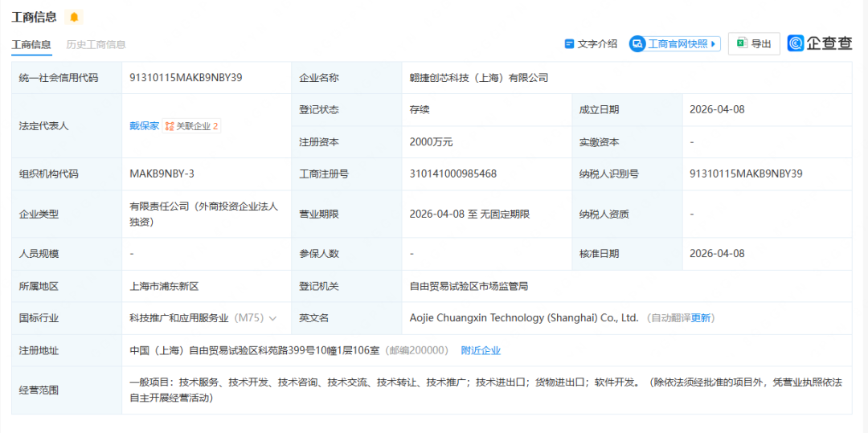Viewport: 868px width, 433px height.
Task: Click the 文字介绍 document icon
Action: pos(569,44)
